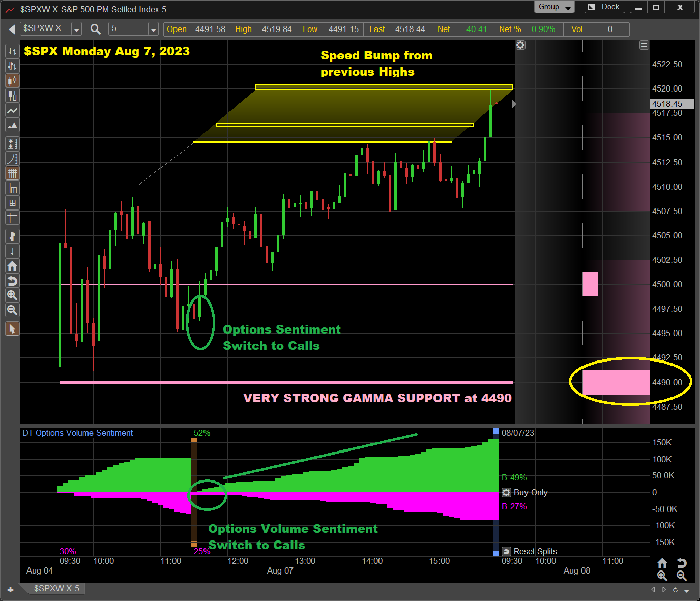Select the OHLC bar chart type
The image size is (700, 601).
tap(12, 51)
